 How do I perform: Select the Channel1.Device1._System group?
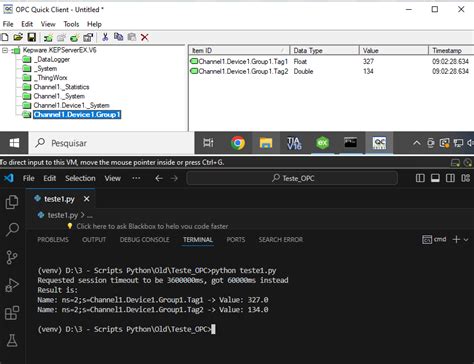71,105
